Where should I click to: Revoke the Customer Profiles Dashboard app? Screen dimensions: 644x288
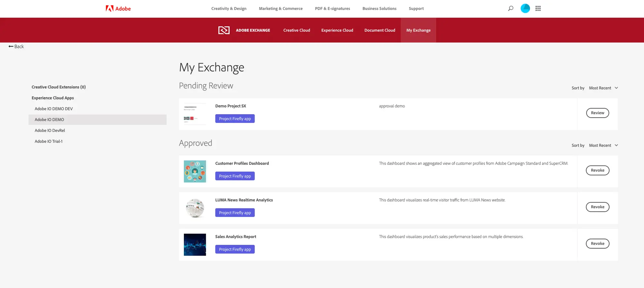coord(597,170)
